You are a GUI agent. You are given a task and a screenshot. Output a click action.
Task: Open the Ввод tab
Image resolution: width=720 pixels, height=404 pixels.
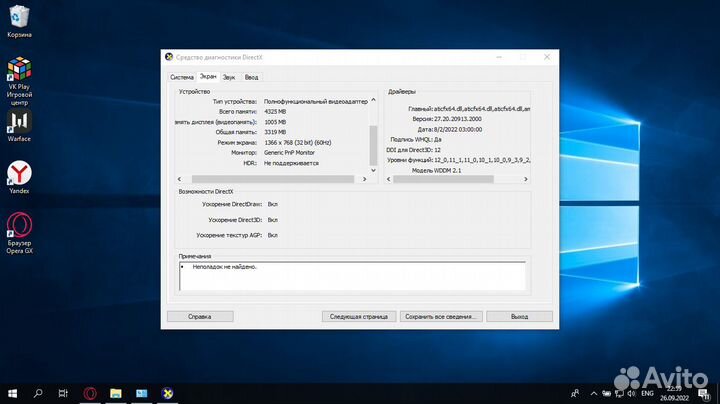point(251,77)
